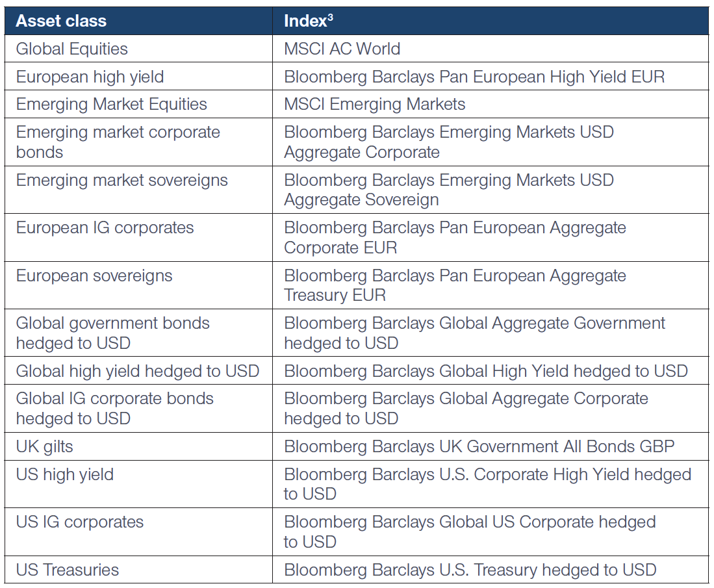Click the "European sovereigns" cell

94,275
